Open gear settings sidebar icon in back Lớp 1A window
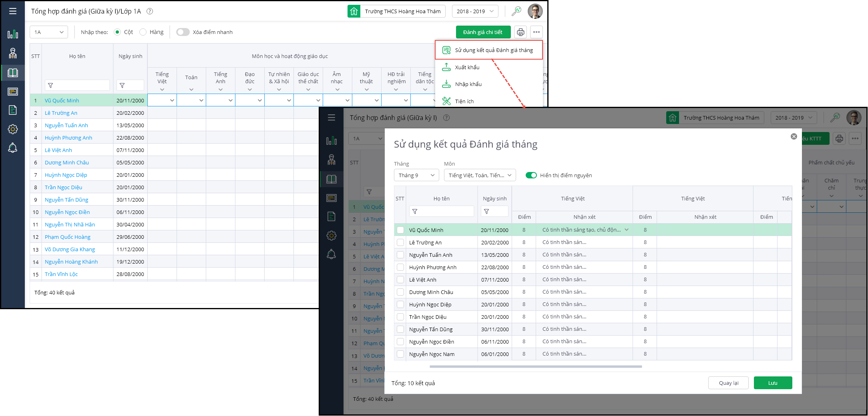The image size is (868, 416). click(13, 129)
